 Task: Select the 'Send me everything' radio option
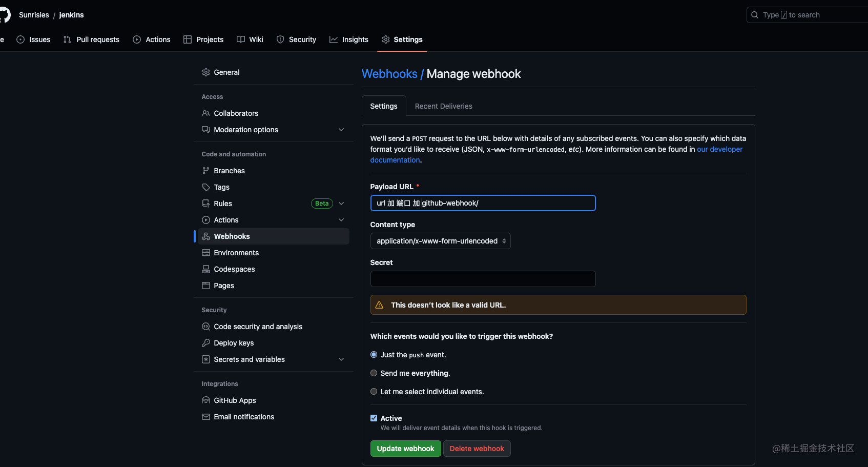[374, 373]
